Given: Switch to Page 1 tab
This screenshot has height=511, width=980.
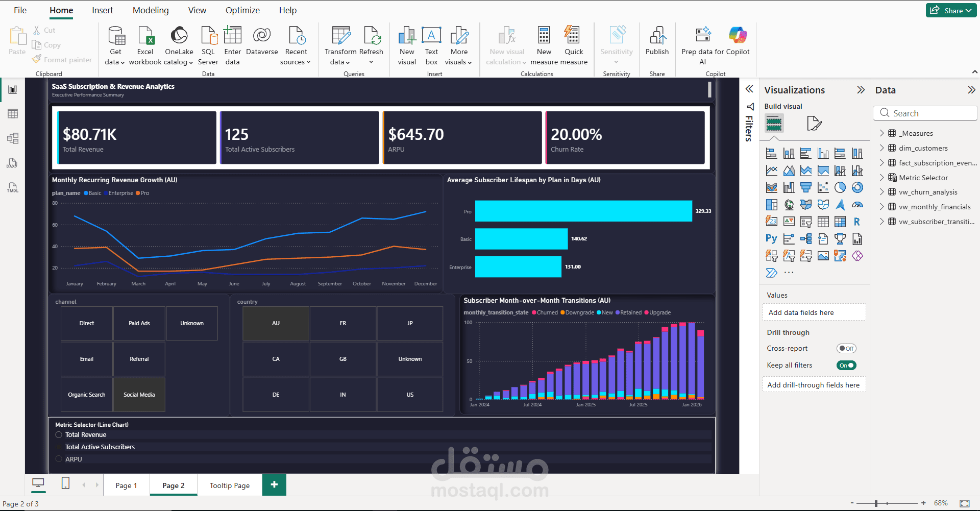Looking at the screenshot, I should [x=127, y=485].
